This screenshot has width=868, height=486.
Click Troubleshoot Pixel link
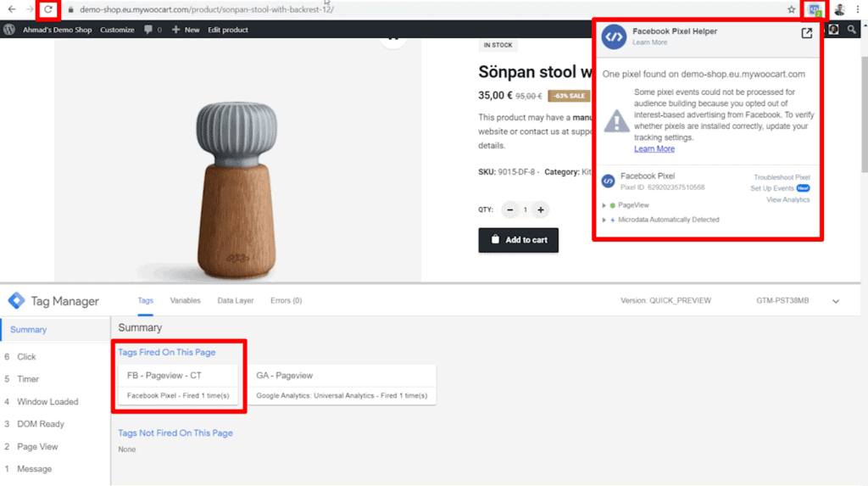(x=782, y=177)
